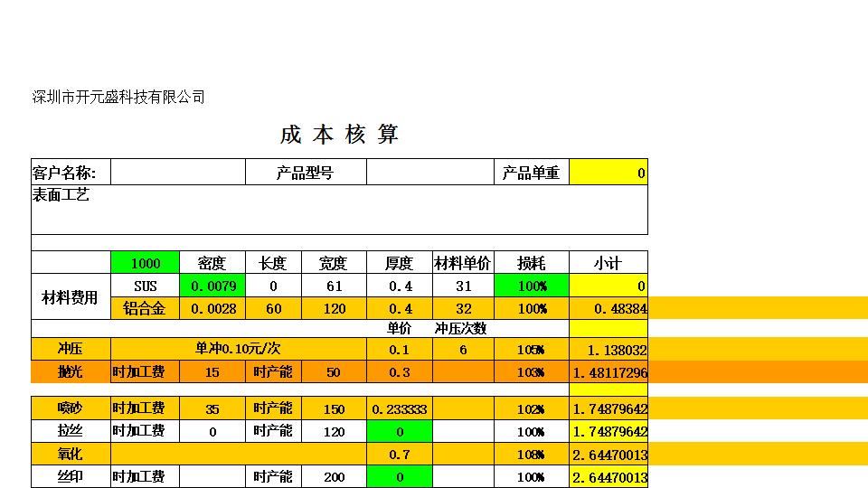Click the 长度 column header
Image resolution: width=868 pixels, height=488 pixels.
pyautogui.click(x=273, y=263)
